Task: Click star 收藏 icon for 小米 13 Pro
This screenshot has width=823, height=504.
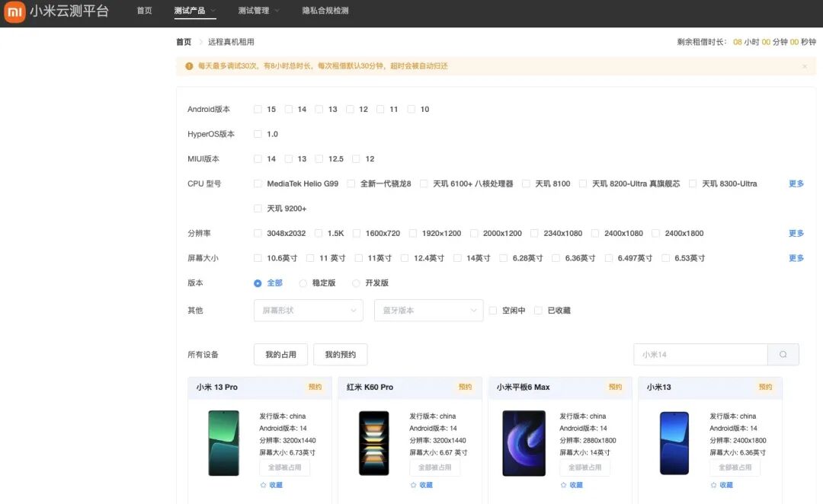Action: click(x=264, y=485)
